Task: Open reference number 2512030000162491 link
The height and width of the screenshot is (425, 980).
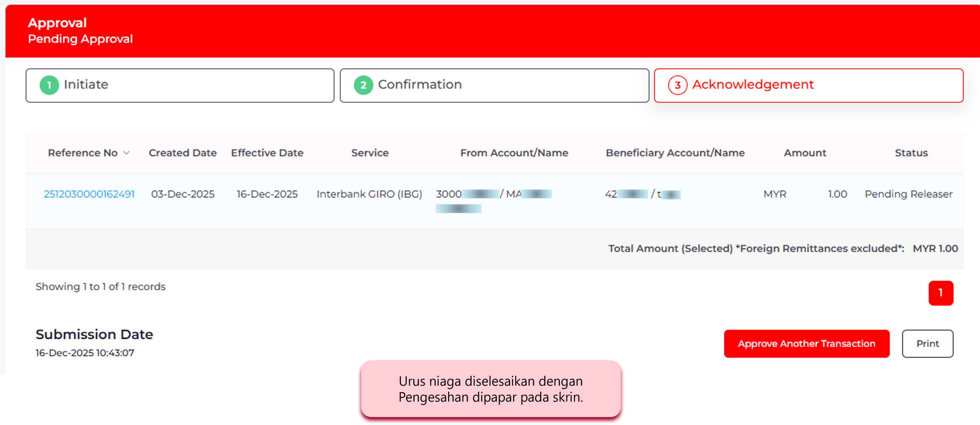Action: [89, 194]
